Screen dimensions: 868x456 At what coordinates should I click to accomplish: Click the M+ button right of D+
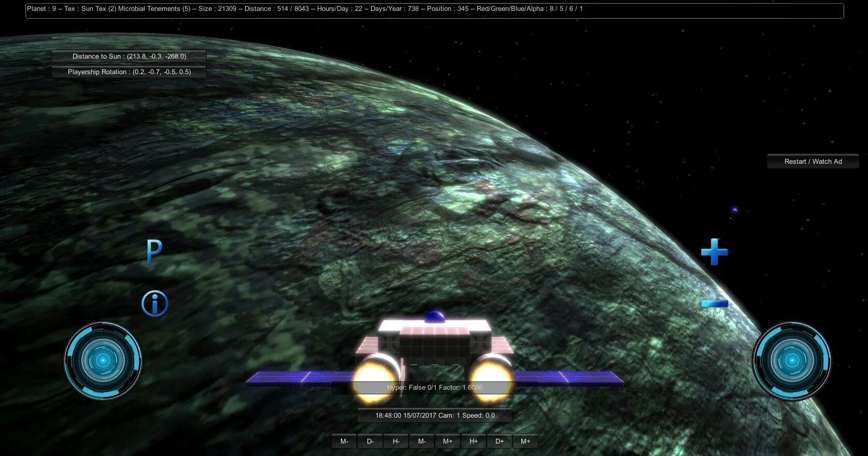525,441
